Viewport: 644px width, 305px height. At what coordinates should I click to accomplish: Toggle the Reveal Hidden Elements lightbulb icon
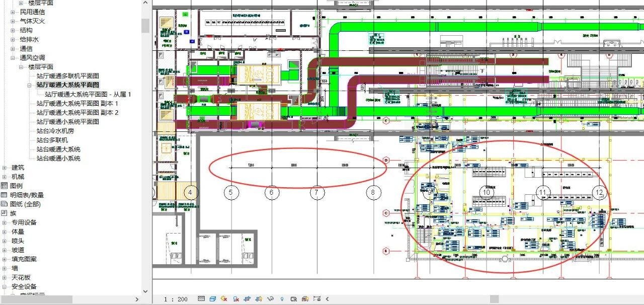point(282,299)
